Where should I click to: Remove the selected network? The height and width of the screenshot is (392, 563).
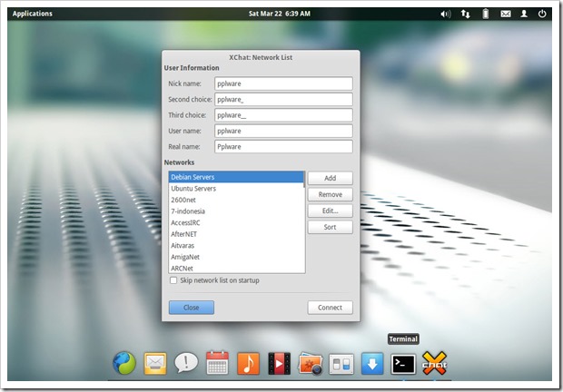[330, 194]
